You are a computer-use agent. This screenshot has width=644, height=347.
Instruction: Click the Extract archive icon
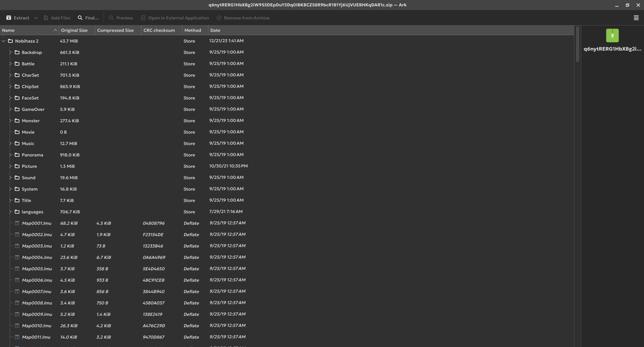(9, 18)
